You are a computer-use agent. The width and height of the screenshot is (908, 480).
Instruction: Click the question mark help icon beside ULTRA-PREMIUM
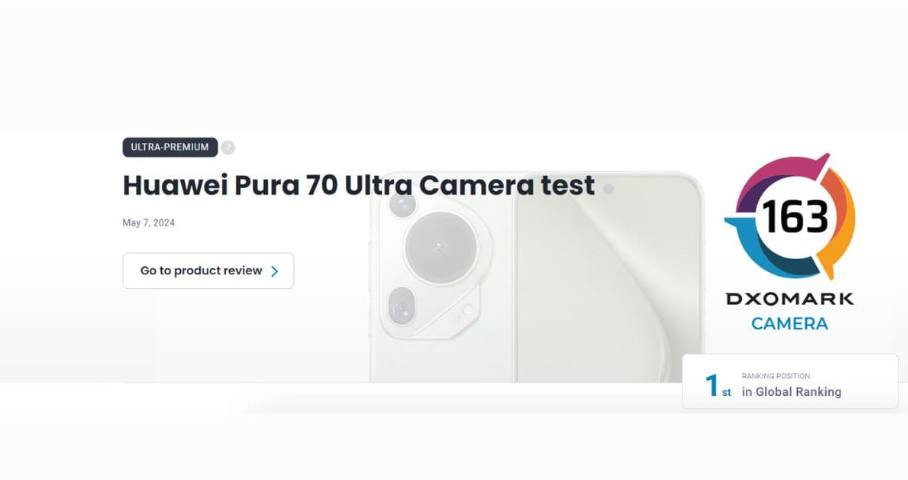[x=228, y=148]
